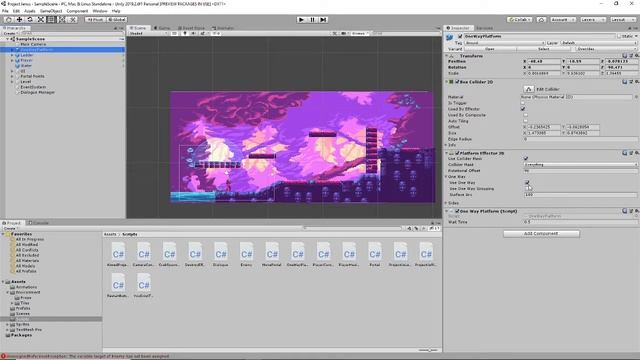Screen dimensions: 640x360
Task: Open Platform Effector 2D preset icon
Action: click(x=631, y=153)
